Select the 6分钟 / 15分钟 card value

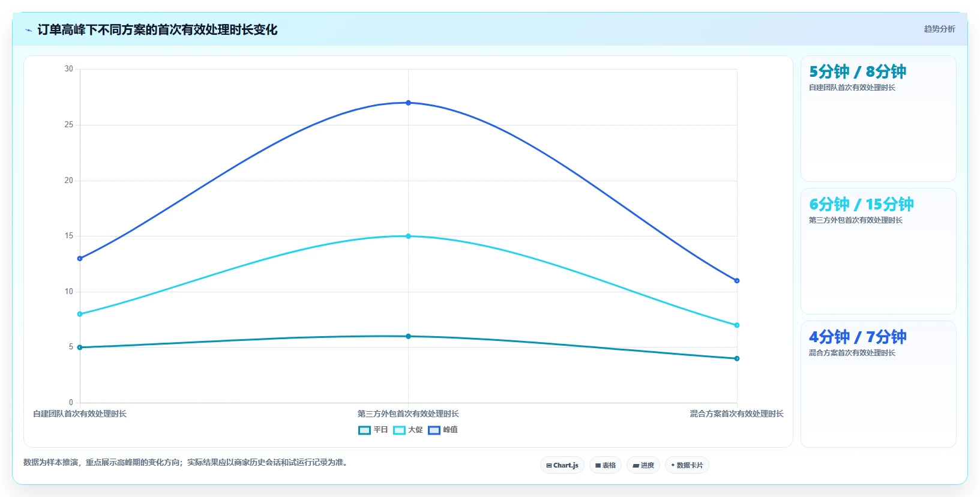[861, 205]
